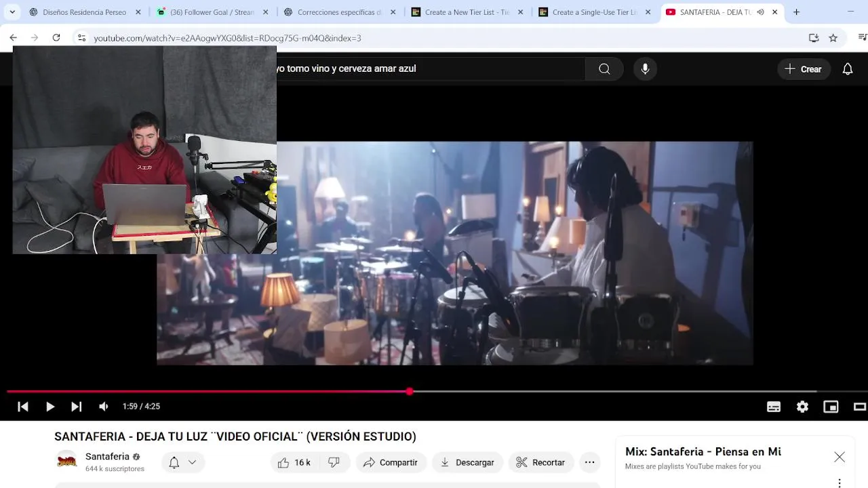
Task: Open player settings gear
Action: [x=802, y=407]
